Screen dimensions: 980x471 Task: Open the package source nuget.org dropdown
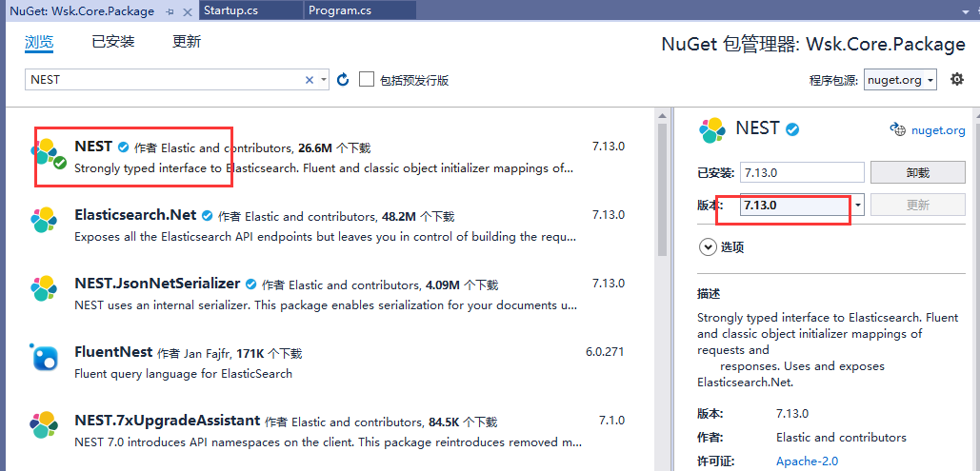tap(900, 80)
